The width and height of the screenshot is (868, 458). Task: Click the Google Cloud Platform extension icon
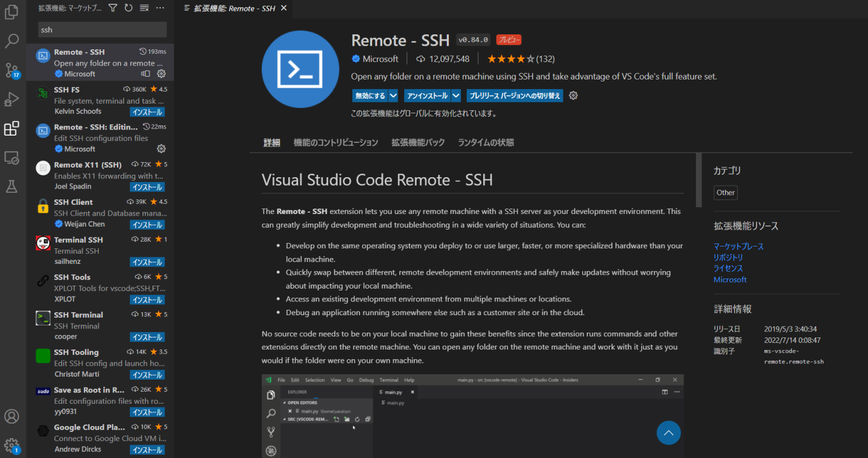point(43,431)
